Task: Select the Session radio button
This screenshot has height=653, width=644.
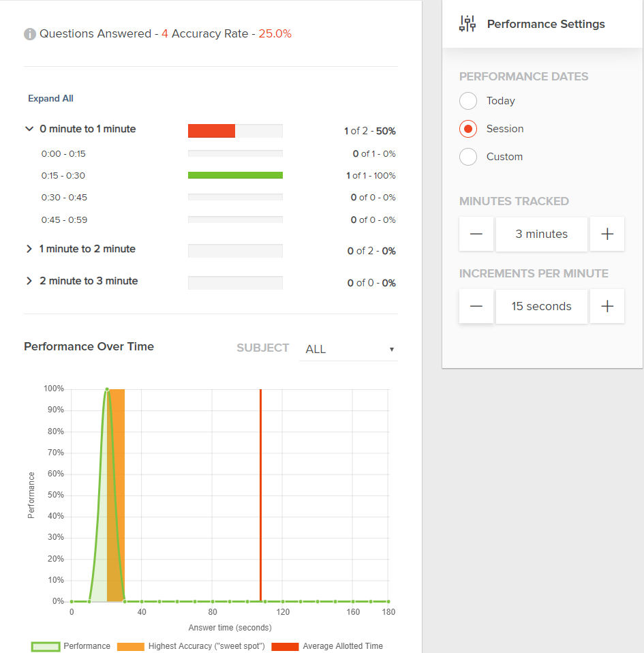Action: 468,129
